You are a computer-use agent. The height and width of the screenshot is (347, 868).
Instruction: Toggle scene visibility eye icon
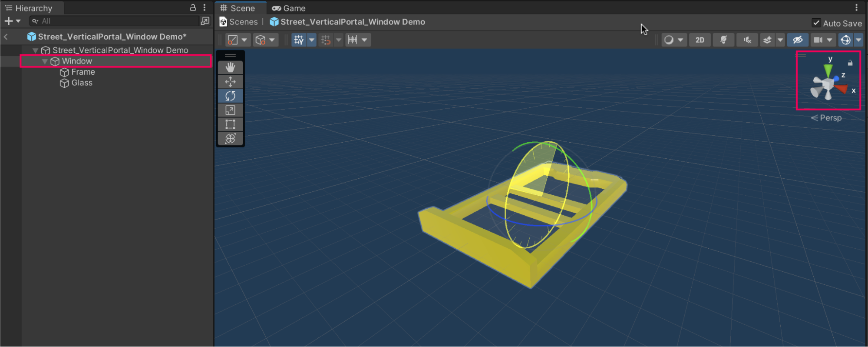798,40
